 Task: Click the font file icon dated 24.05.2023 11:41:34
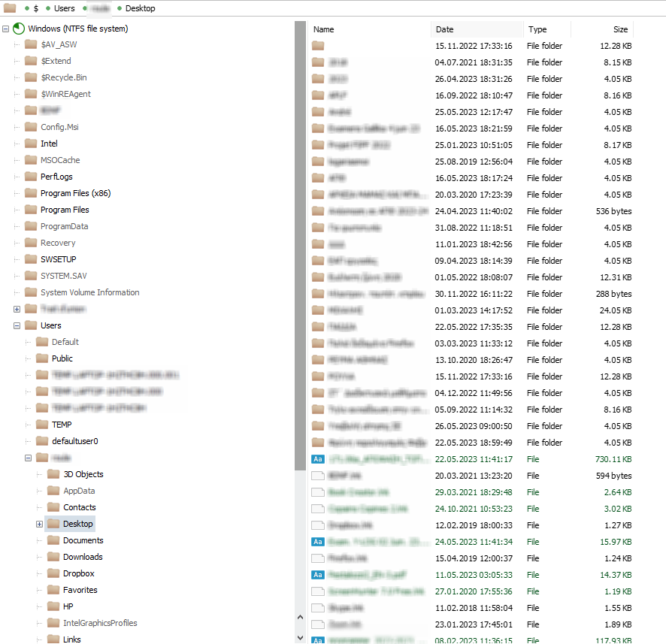pos(318,542)
